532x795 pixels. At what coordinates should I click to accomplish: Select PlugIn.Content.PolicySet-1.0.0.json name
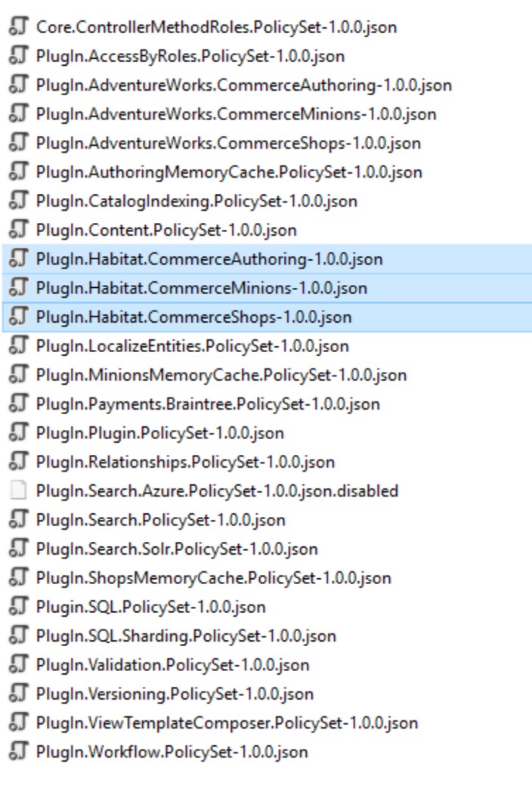[166, 230]
